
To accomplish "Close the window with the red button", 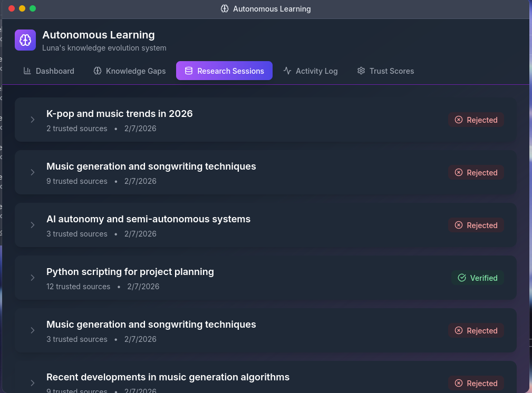I will coord(12,8).
